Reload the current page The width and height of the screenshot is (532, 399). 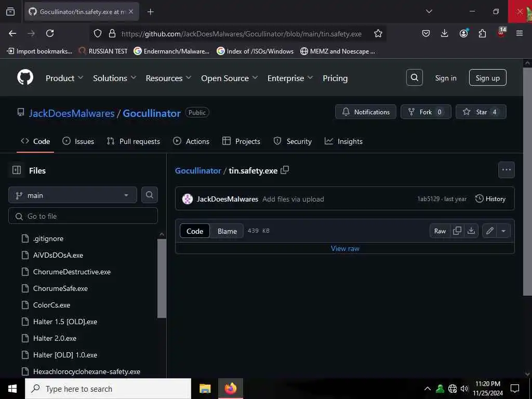point(50,33)
